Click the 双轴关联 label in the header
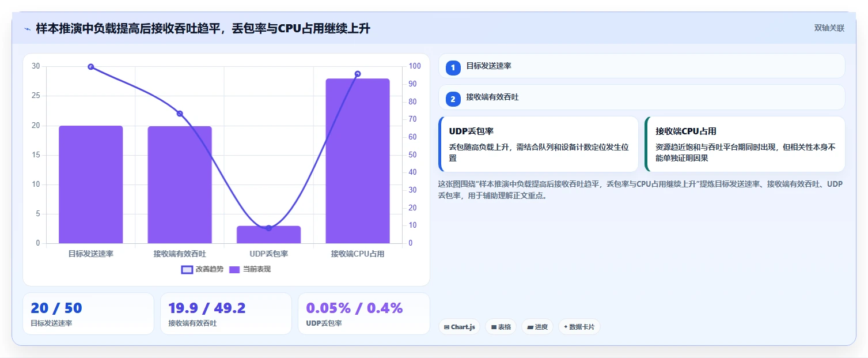This screenshot has height=358, width=868. pos(829,28)
